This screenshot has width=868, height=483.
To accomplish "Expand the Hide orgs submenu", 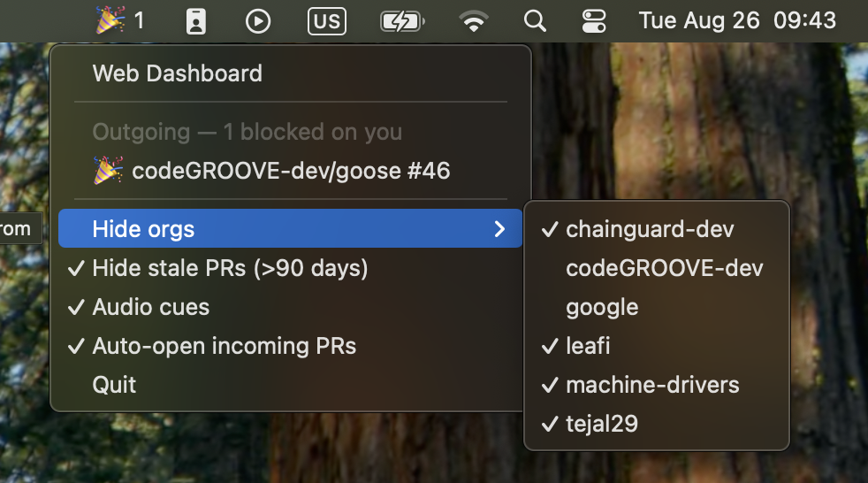I will [x=291, y=229].
